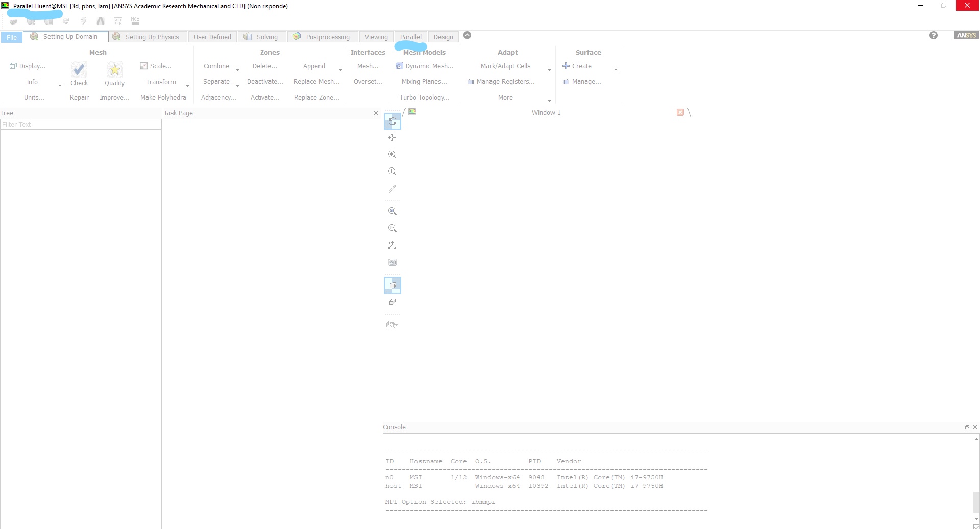980x529 pixels.
Task: Click the Window 1 tab picture icon
Action: 412,112
